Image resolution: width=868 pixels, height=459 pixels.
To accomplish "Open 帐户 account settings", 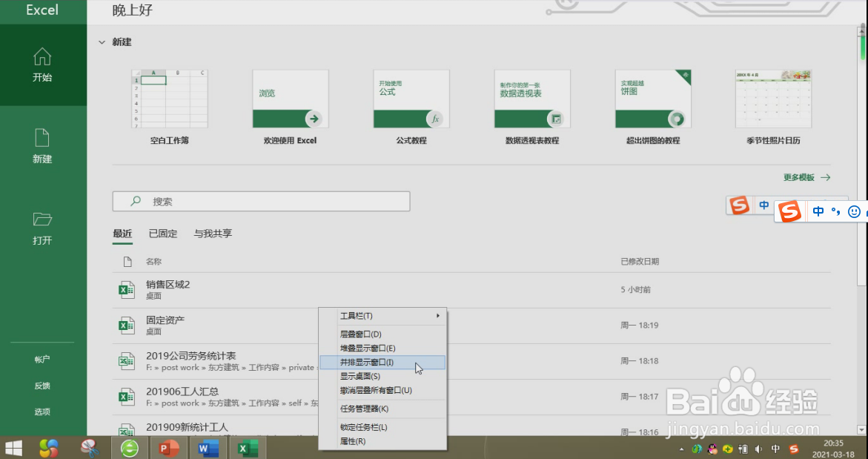I will tap(43, 360).
